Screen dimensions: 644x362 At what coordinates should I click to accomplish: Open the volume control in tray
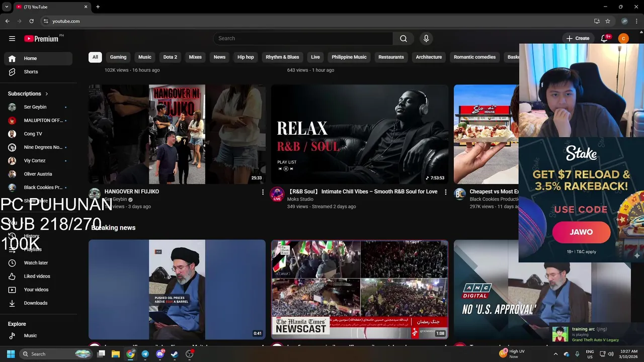610,354
